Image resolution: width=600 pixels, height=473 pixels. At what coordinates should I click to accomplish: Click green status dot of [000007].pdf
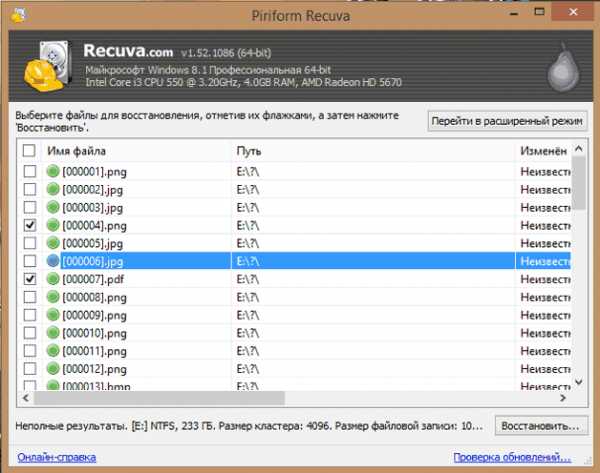pyautogui.click(x=53, y=279)
